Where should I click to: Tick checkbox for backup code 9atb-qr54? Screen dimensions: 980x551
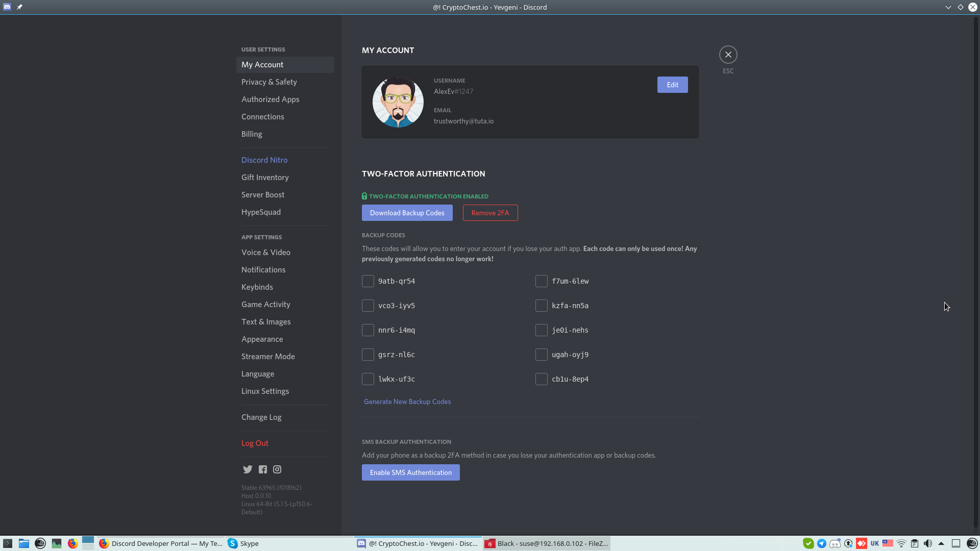tap(368, 281)
